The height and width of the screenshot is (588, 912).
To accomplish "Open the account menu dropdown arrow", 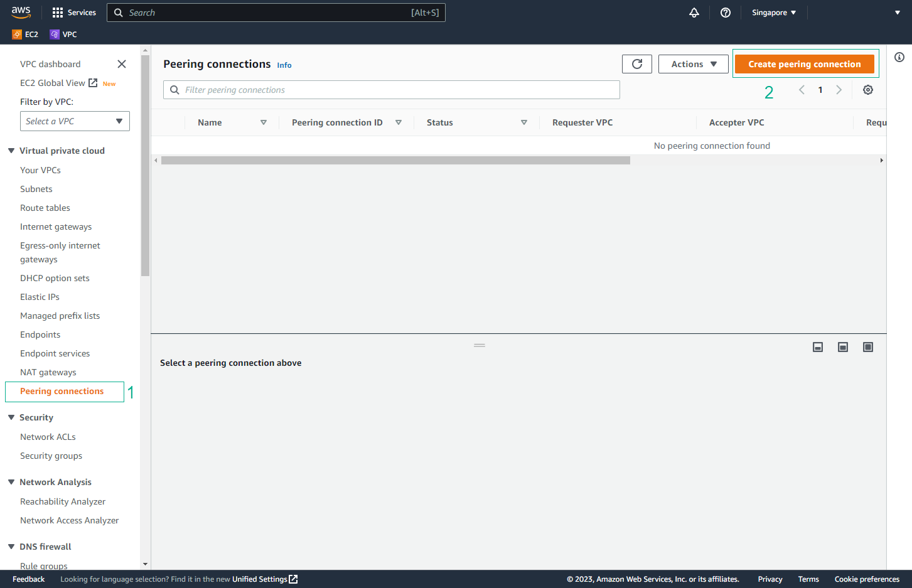I will pos(898,13).
